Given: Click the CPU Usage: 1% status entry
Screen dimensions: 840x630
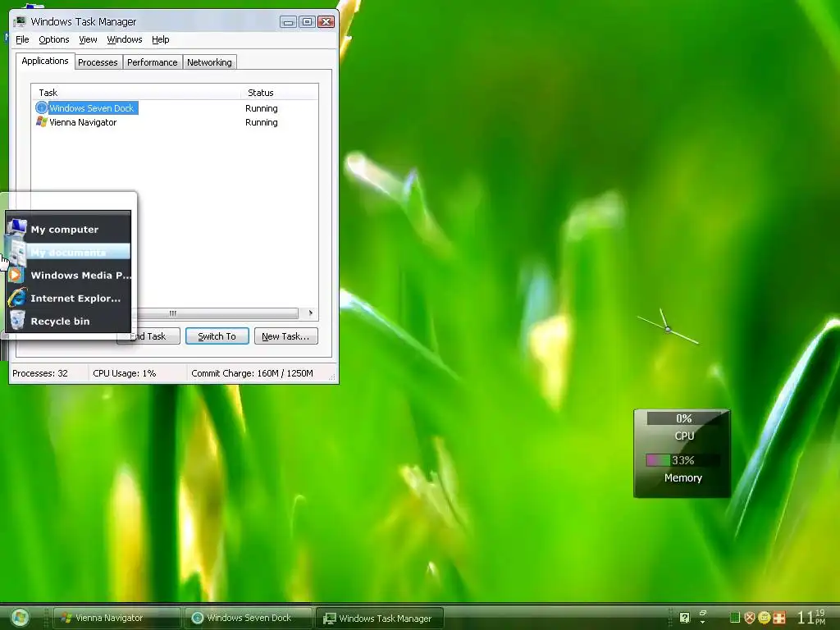Looking at the screenshot, I should [125, 373].
